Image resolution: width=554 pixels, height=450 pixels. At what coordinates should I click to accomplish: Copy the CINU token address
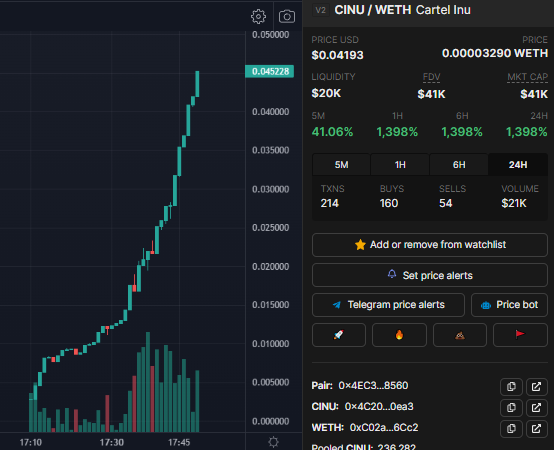pyautogui.click(x=511, y=407)
